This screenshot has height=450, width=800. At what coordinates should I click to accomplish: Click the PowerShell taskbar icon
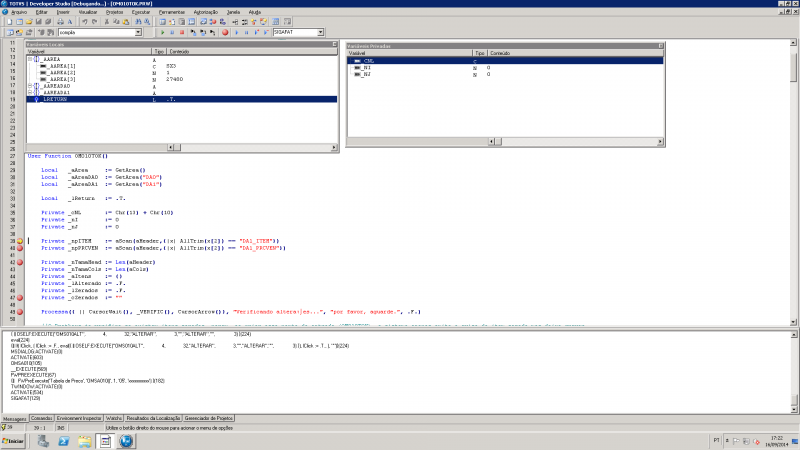(64, 441)
